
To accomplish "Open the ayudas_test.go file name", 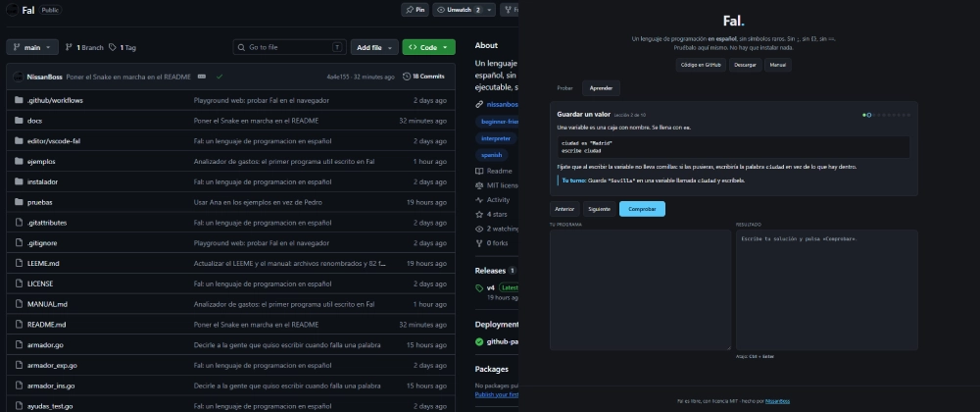I will click(49, 406).
